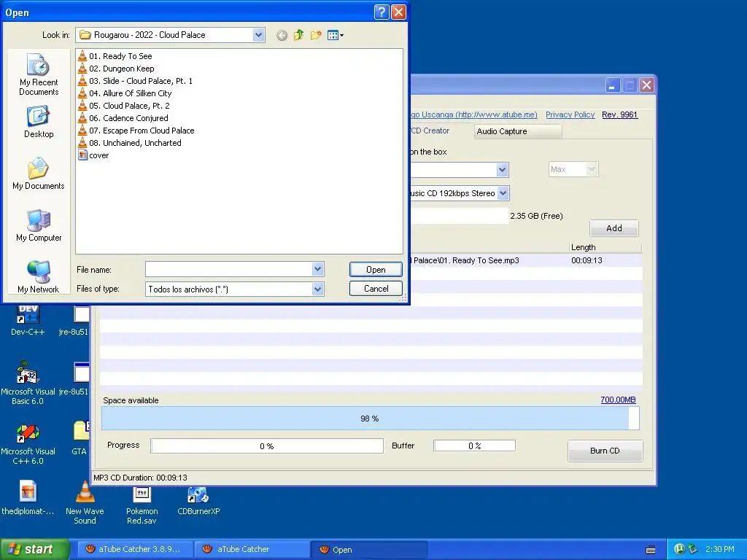747x560 pixels.
Task: Open the Rev. 9961 link
Action: point(619,114)
